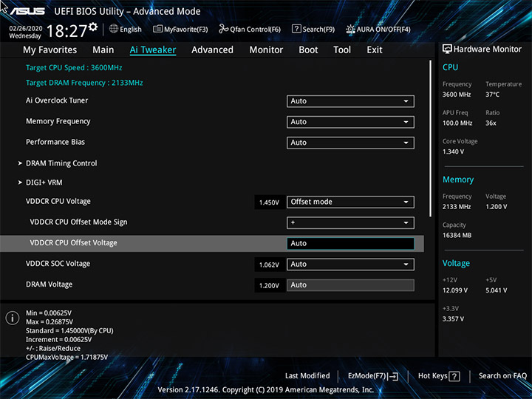Go to the Advanced tab
The height and width of the screenshot is (399, 532).
pos(212,50)
